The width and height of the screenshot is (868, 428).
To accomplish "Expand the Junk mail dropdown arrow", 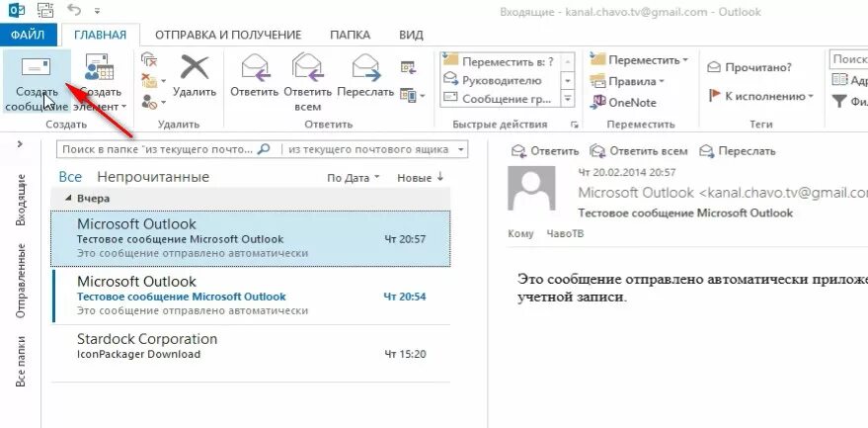I will click(163, 103).
